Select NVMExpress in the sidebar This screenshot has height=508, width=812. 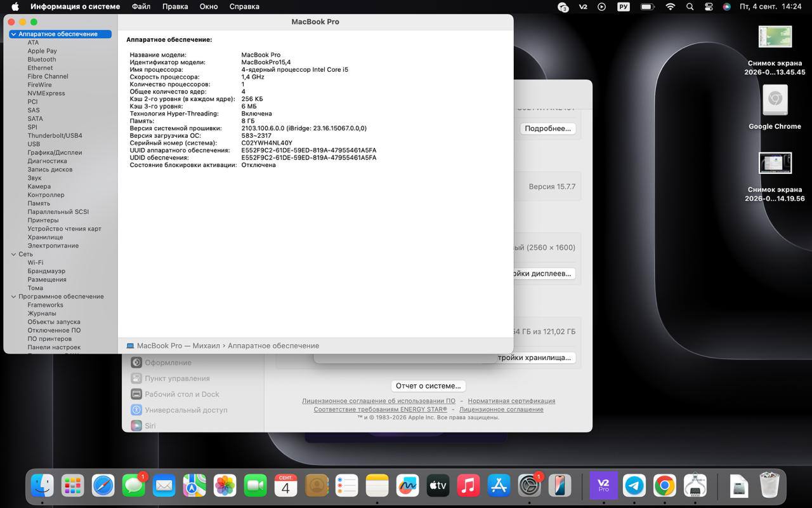pos(46,93)
